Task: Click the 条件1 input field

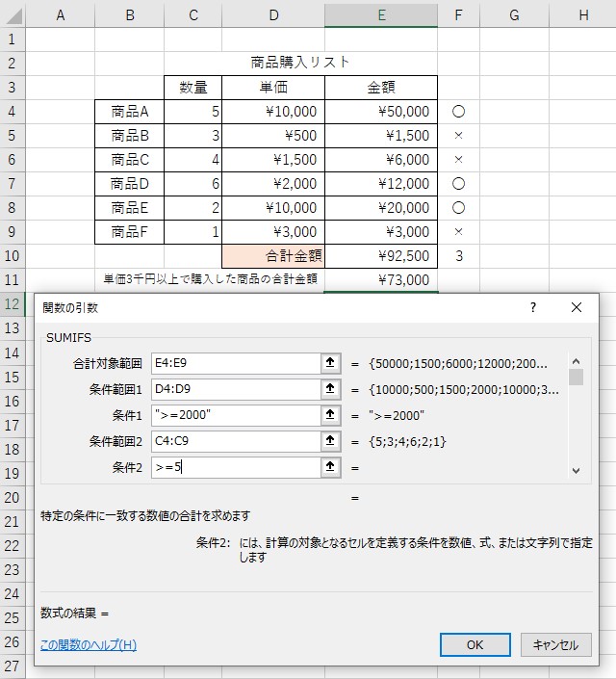Action: point(234,415)
